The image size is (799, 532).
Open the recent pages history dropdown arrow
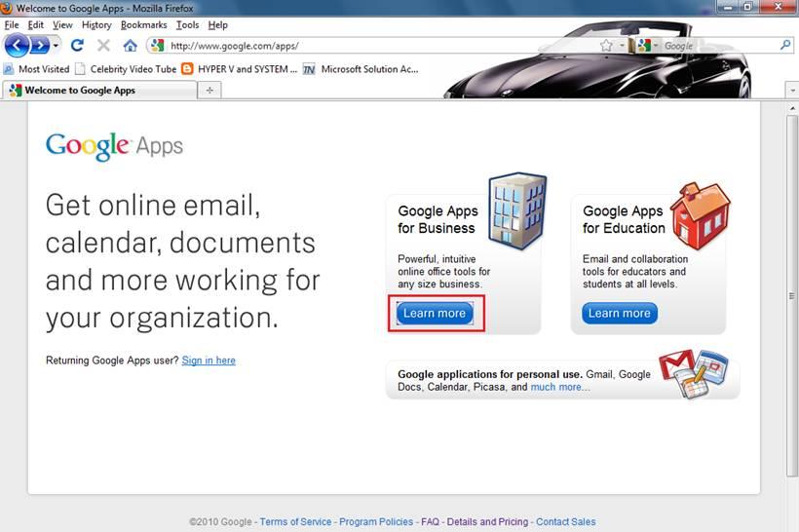[57, 46]
